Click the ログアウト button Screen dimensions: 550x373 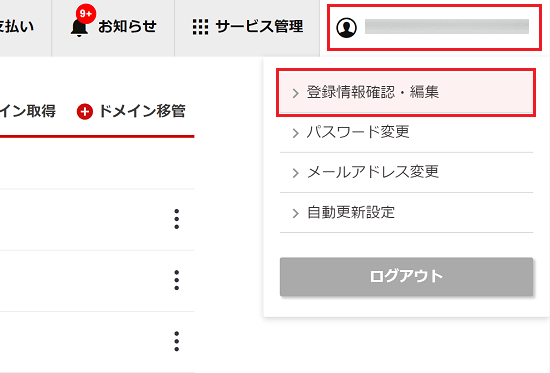406,277
